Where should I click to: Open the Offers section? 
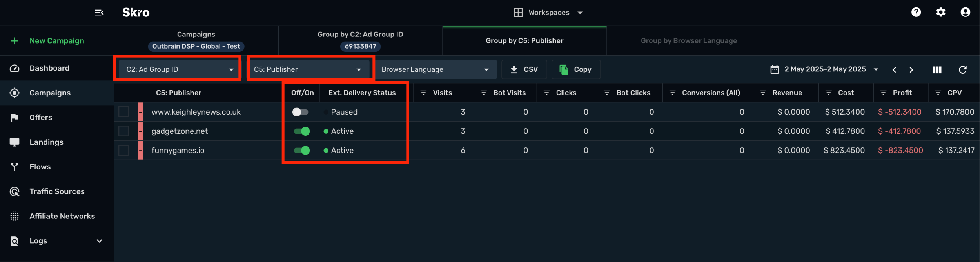click(57, 117)
